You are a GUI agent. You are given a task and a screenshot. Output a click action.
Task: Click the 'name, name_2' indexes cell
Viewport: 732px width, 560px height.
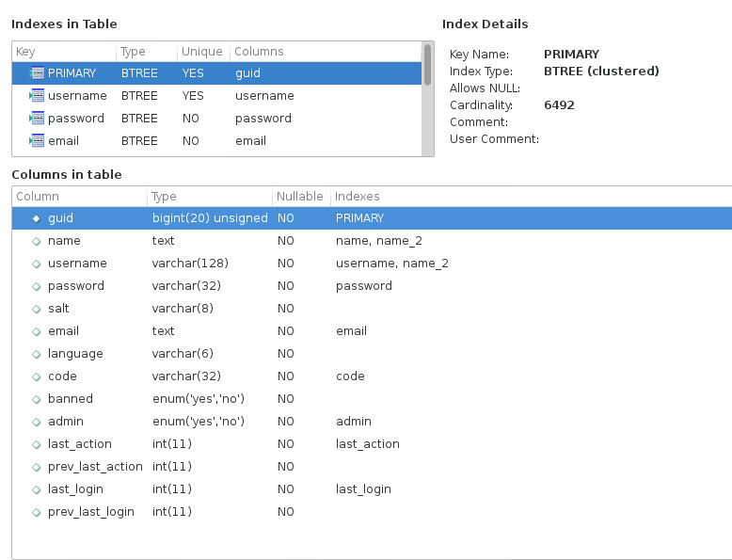click(x=379, y=241)
